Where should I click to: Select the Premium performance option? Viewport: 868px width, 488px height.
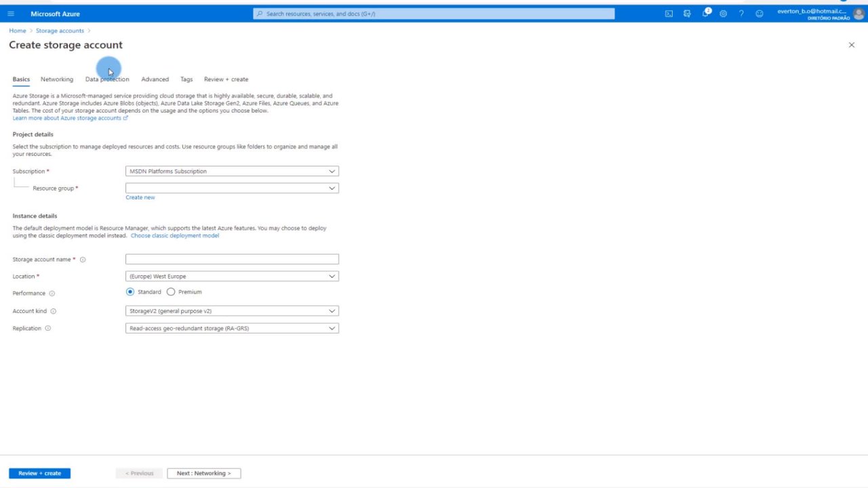pos(171,292)
